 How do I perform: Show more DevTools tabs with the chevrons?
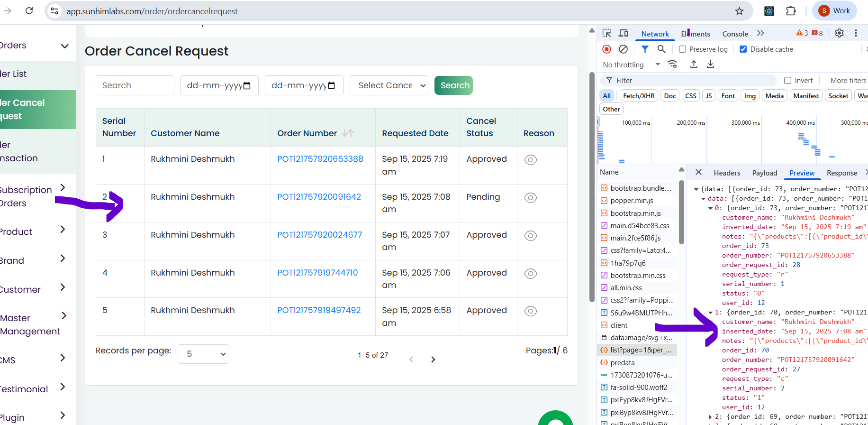[x=760, y=33]
